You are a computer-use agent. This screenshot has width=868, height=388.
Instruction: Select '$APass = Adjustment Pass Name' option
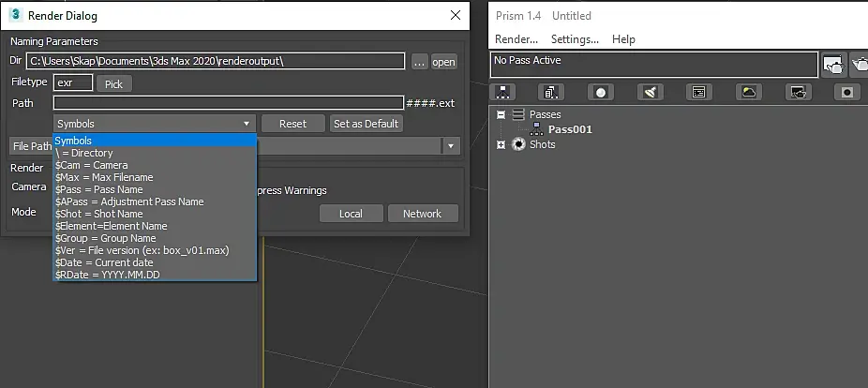(155, 201)
